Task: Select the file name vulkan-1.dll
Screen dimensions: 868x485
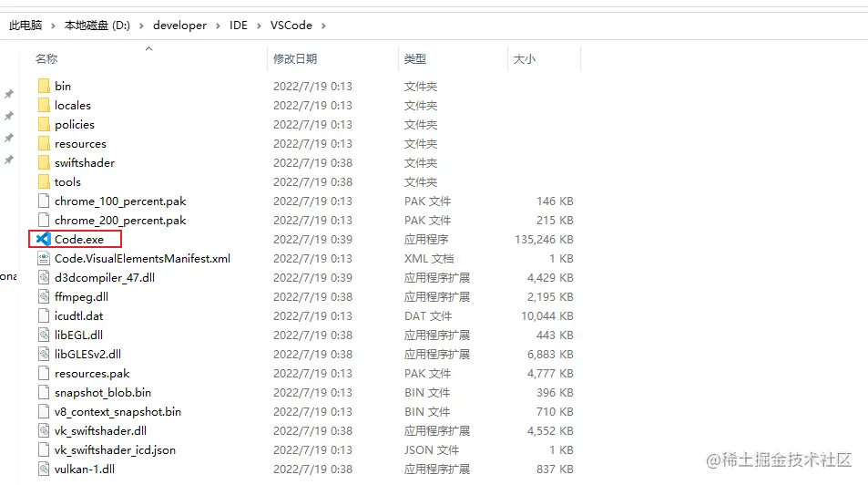Action: 85,469
